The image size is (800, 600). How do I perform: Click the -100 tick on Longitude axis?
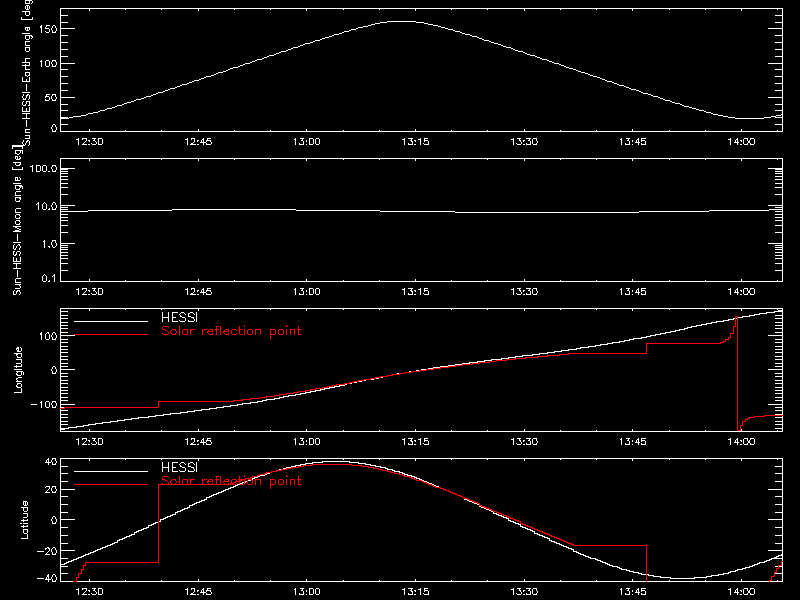[43, 405]
